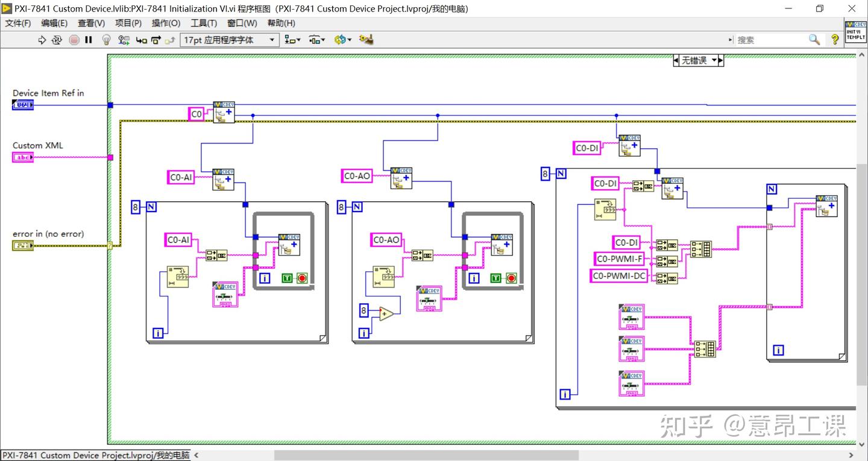This screenshot has width=868, height=461.
Task: Select the Add node in AO loop
Action: coord(386,314)
